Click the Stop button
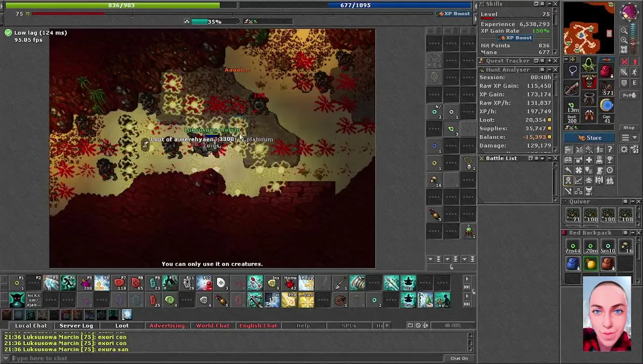The width and height of the screenshot is (643, 364). coord(629,127)
